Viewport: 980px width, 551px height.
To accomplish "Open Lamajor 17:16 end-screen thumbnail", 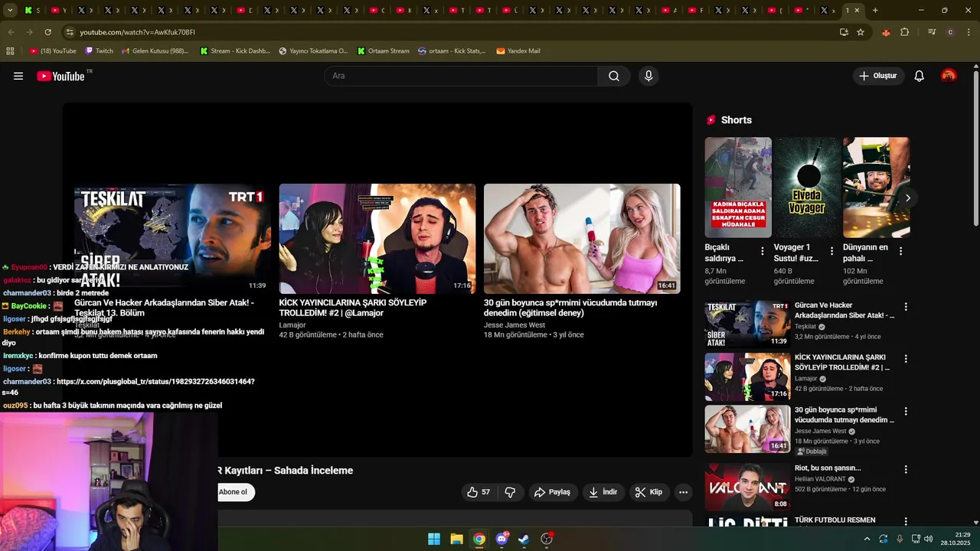I will (x=377, y=239).
